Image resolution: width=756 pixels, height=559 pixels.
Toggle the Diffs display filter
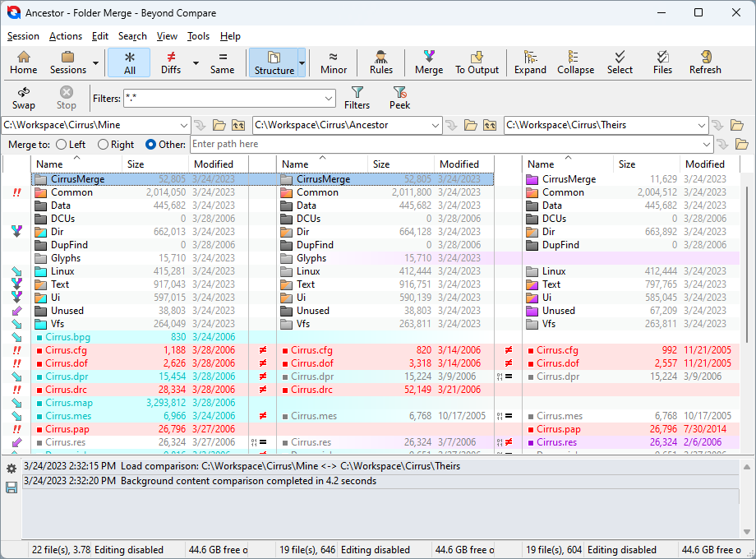pyautogui.click(x=169, y=62)
